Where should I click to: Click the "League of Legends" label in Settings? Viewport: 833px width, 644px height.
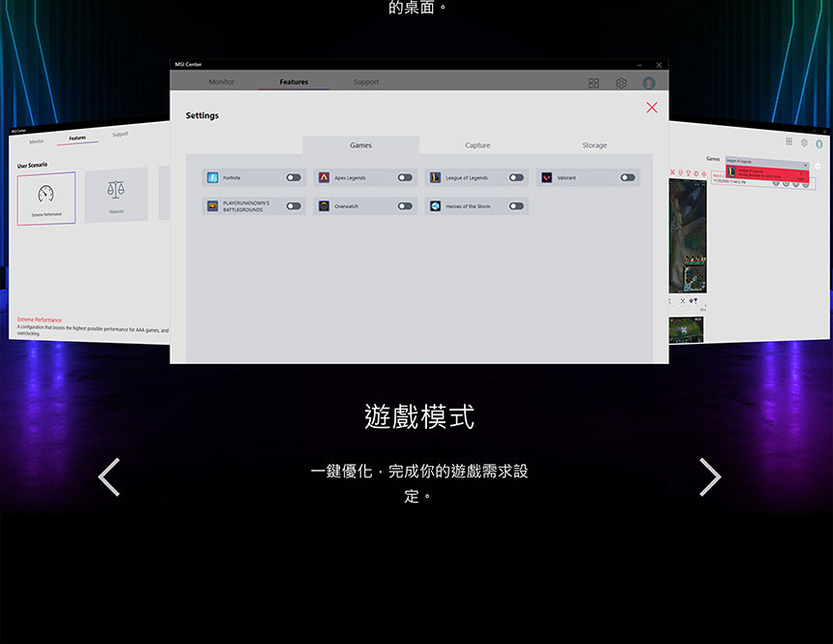pos(467,178)
